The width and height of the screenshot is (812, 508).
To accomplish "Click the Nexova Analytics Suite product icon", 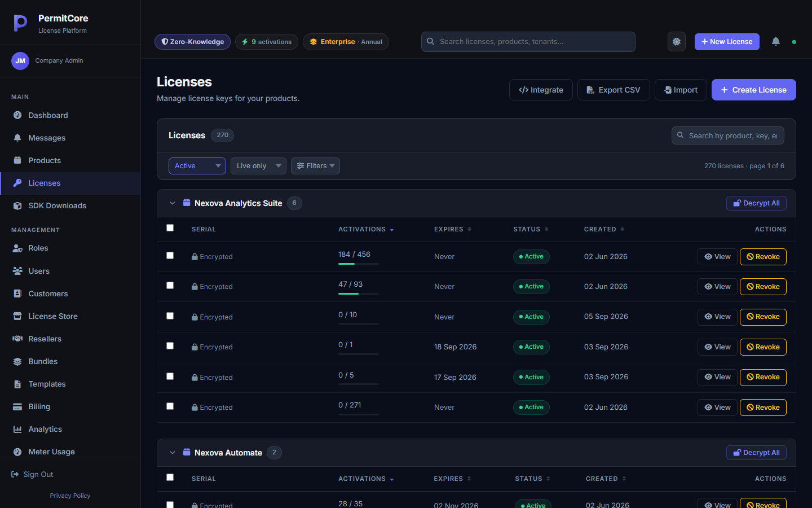I will [x=187, y=203].
